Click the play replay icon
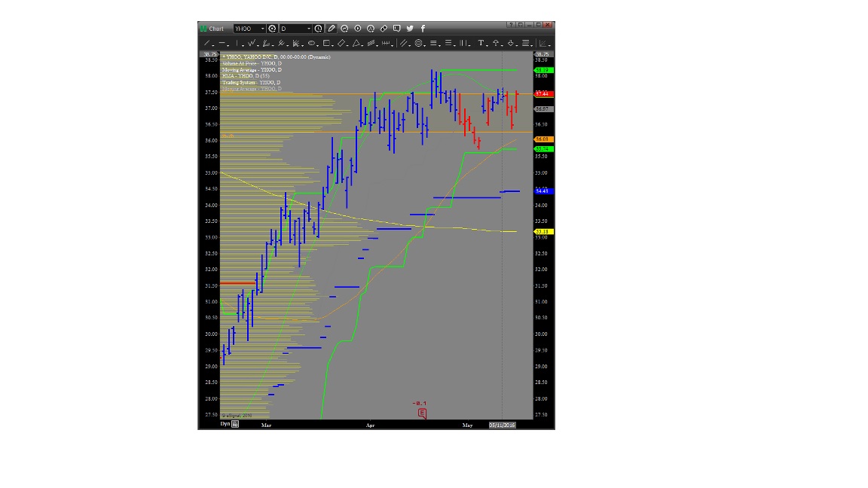Image resolution: width=868 pixels, height=488 pixels. pyautogui.click(x=358, y=29)
